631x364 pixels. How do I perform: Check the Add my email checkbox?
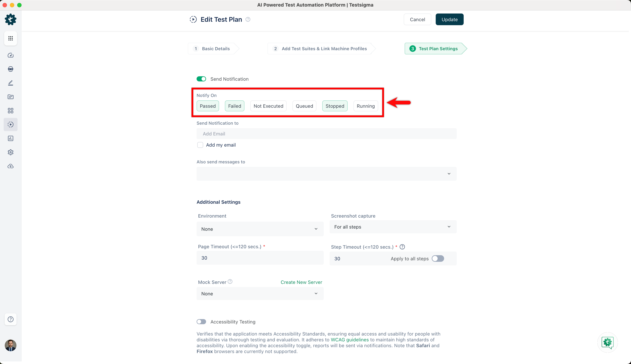(x=200, y=145)
